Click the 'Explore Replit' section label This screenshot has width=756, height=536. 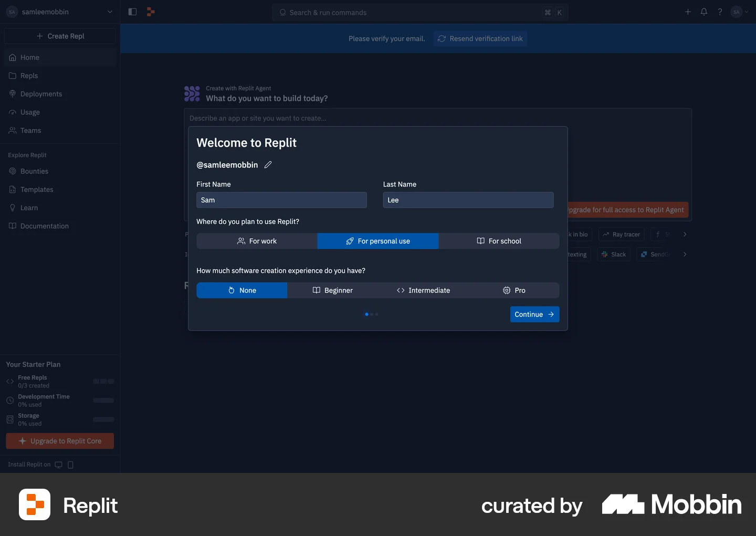pyautogui.click(x=27, y=155)
